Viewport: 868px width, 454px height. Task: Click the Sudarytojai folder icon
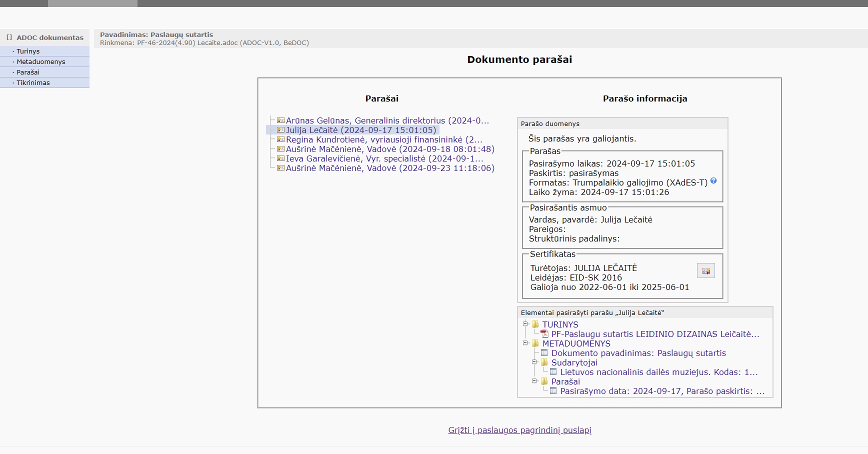coord(544,362)
